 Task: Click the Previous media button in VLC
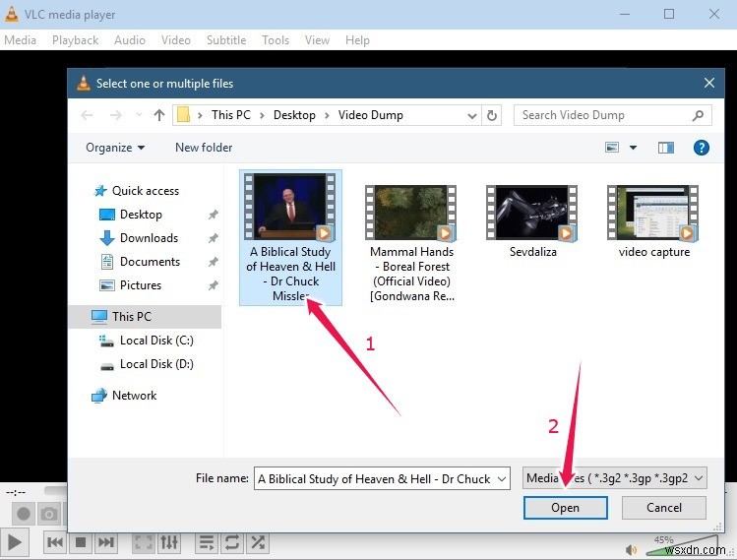tap(55, 542)
